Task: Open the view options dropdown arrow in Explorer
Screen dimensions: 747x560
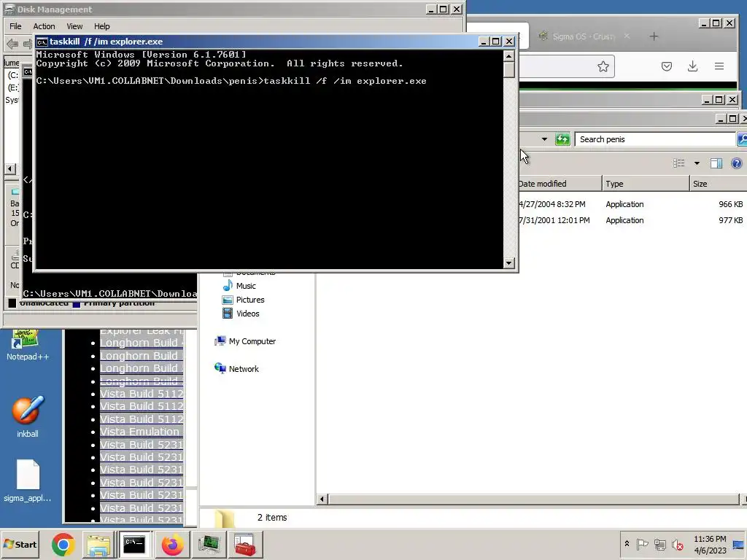Action: pyautogui.click(x=697, y=163)
